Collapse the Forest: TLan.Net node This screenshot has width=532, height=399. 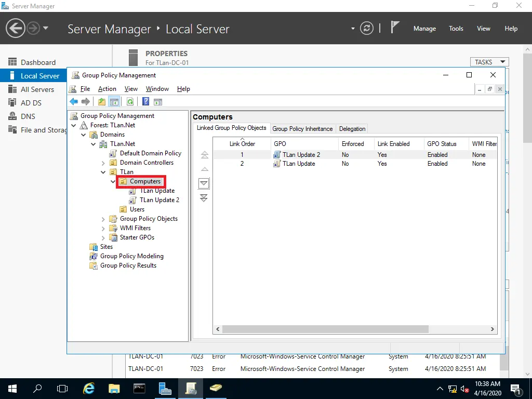coord(73,125)
